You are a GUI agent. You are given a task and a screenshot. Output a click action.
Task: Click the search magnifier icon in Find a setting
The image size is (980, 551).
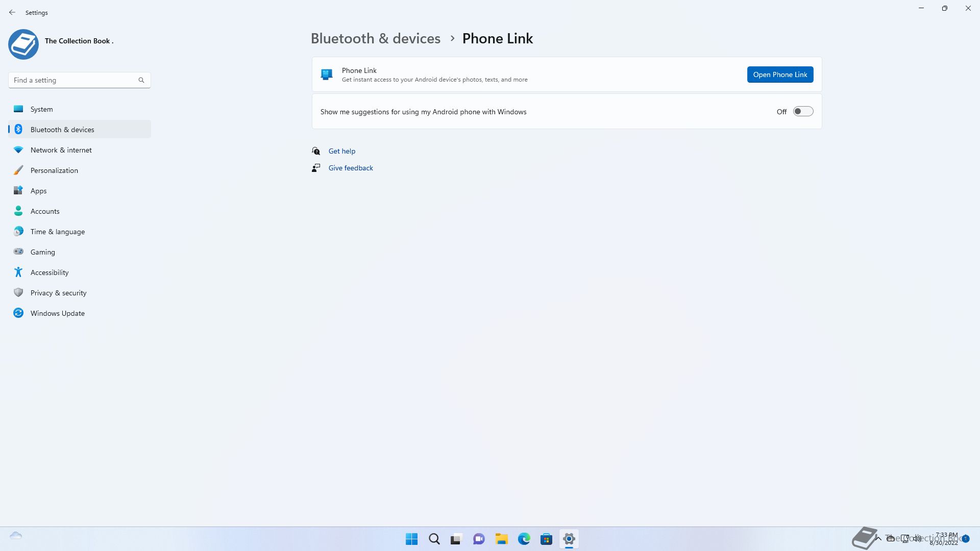pos(141,80)
